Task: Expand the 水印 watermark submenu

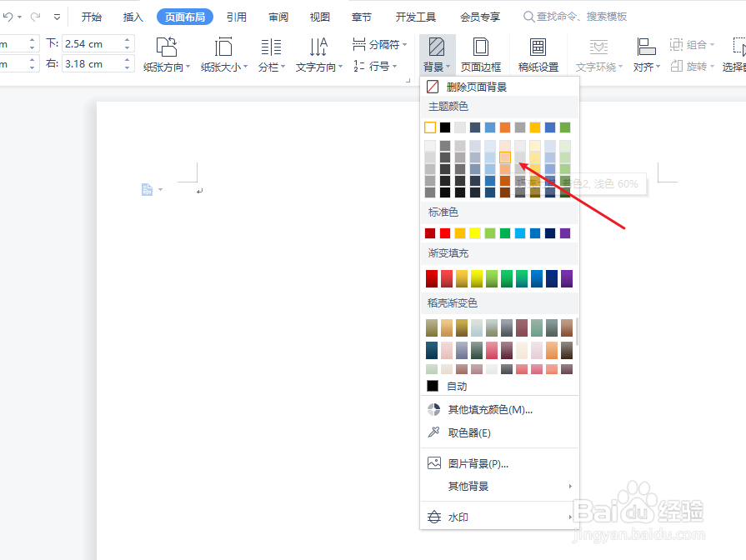Action: point(499,517)
